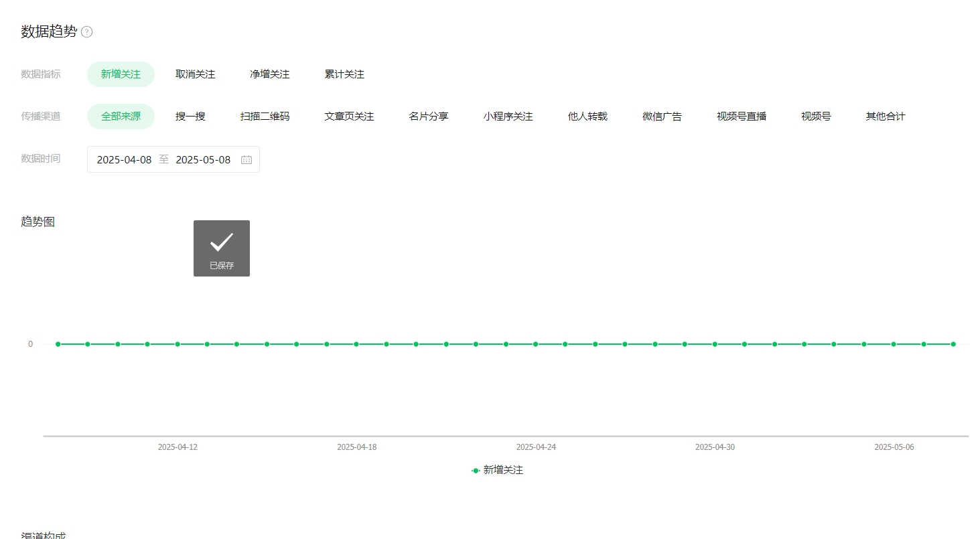Click the 2025-04-18 axis label
980x539 pixels.
coord(356,447)
